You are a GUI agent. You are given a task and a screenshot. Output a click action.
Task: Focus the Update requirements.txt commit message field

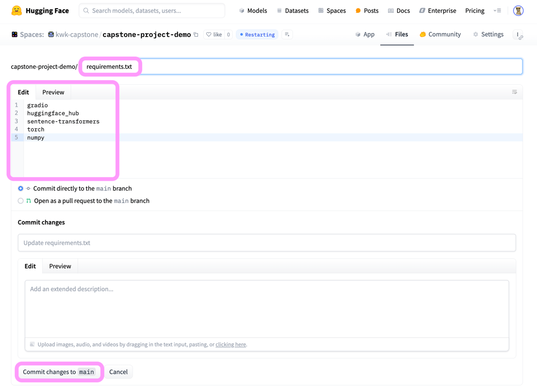click(267, 243)
